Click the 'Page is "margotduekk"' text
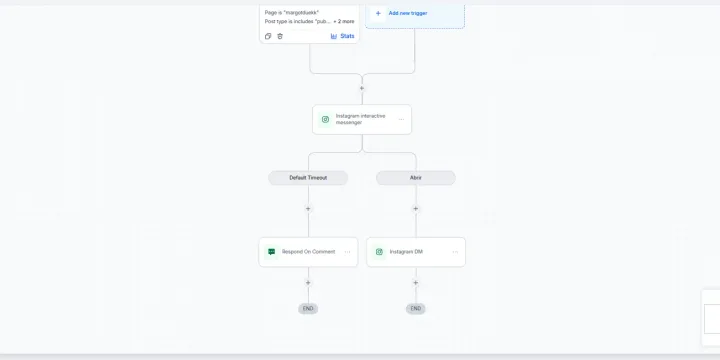 [292, 13]
